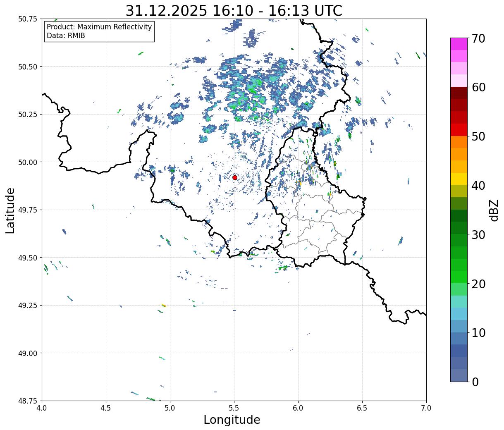The image size is (504, 430).
Task: Click the bright red swatch just above 50
Action: tap(459, 129)
